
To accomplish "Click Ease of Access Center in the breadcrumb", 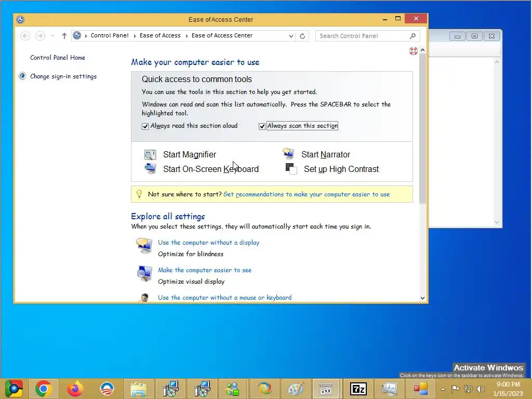I will (222, 35).
